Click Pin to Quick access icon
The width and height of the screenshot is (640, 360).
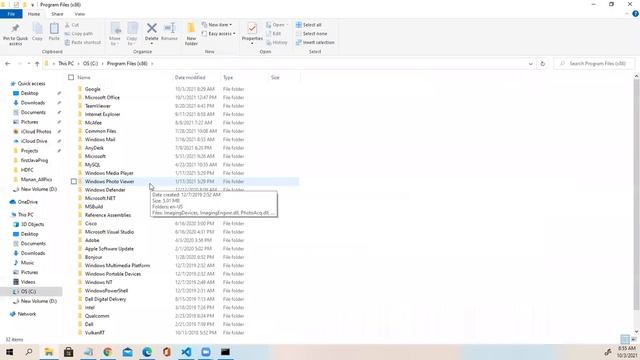tap(16, 28)
